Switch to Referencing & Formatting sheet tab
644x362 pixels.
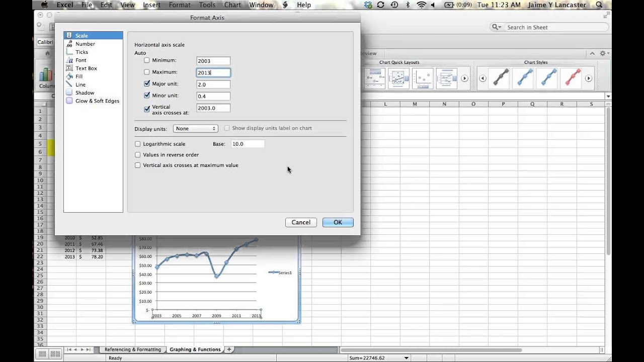coord(133,349)
